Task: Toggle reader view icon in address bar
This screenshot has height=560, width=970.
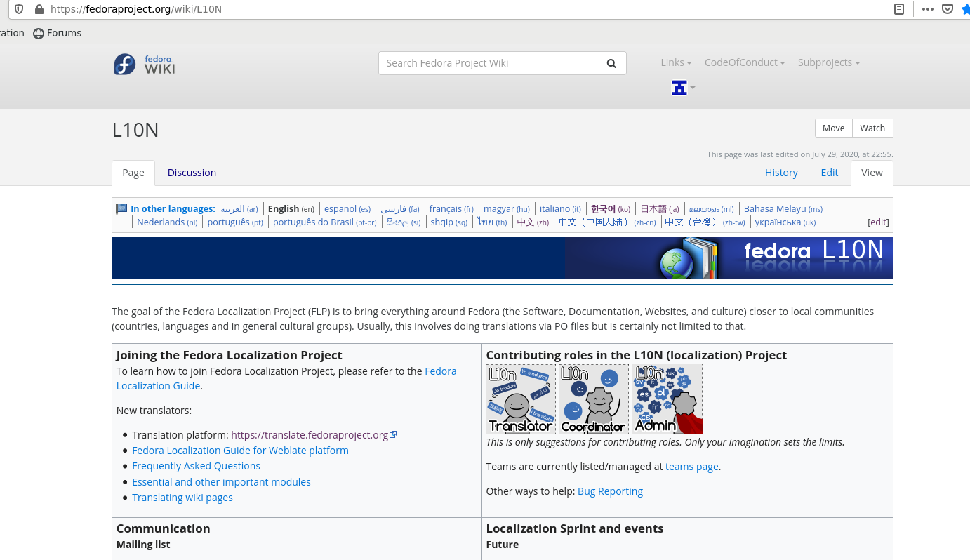Action: (899, 9)
